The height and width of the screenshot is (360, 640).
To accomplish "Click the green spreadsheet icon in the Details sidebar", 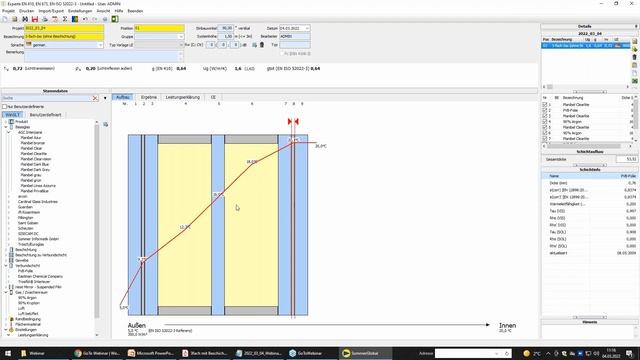I will [635, 81].
